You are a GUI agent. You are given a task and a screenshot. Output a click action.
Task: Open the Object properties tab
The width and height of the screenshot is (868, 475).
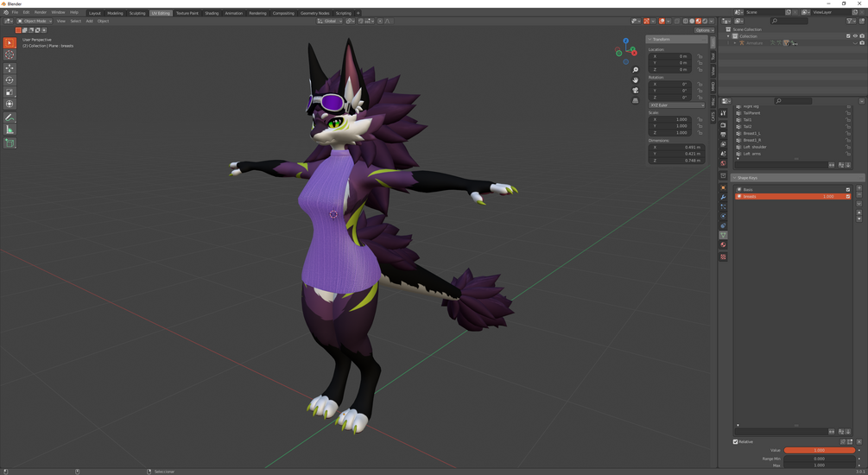(723, 187)
